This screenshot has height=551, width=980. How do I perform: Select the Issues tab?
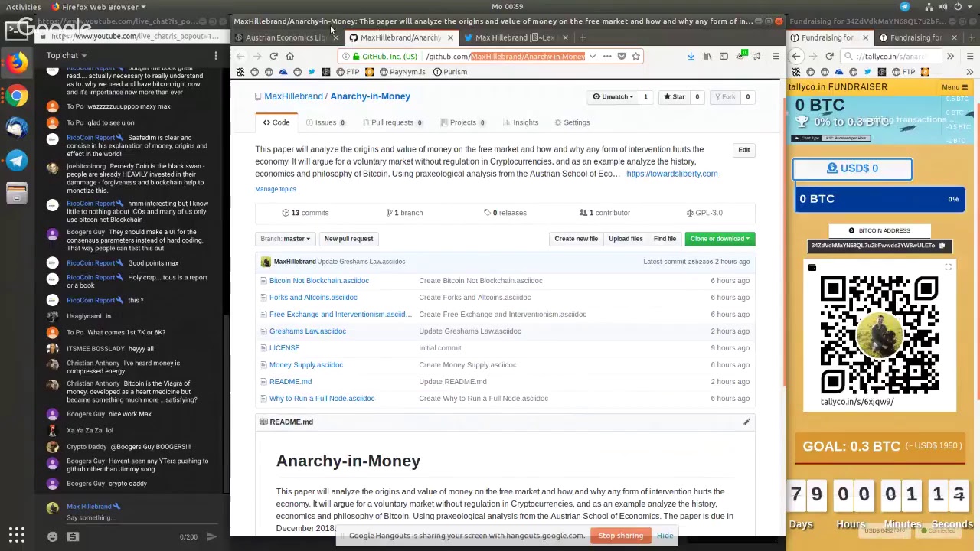325,122
